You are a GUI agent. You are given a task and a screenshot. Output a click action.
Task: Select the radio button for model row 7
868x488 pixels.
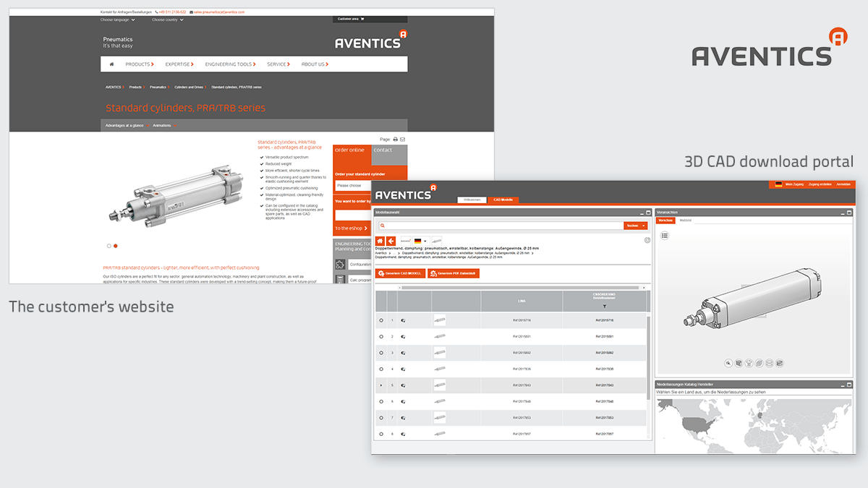tap(380, 417)
